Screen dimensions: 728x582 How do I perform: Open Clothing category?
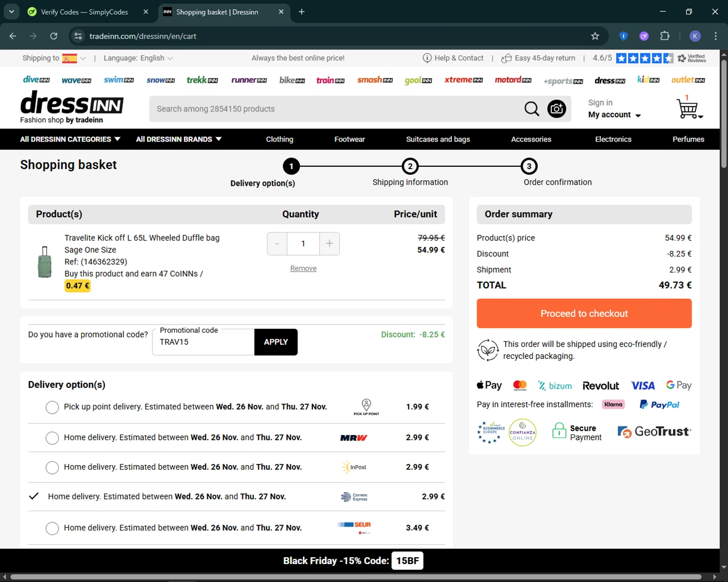280,139
